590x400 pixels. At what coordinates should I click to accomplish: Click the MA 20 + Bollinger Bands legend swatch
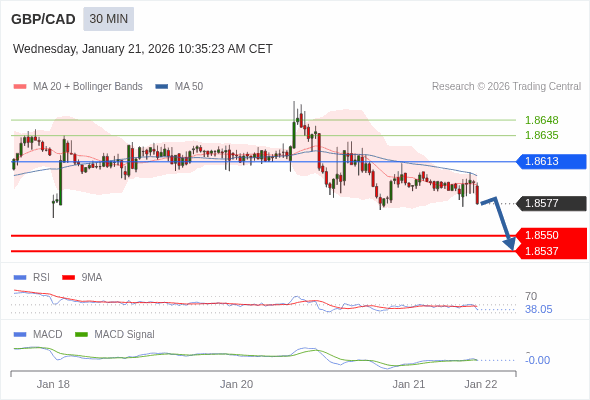20,87
